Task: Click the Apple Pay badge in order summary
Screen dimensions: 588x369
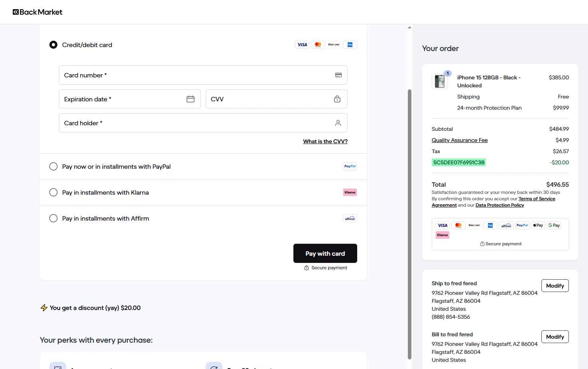Action: [x=538, y=225]
